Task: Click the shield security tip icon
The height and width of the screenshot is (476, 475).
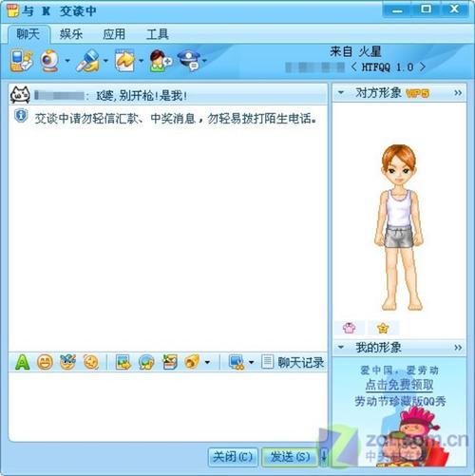Action: click(21, 116)
